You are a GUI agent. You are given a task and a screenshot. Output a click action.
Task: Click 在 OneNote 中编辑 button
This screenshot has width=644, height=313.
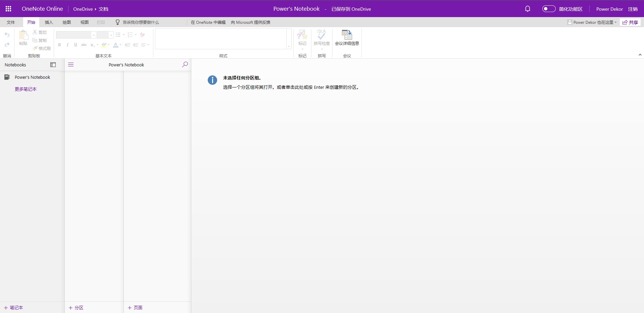tap(208, 22)
